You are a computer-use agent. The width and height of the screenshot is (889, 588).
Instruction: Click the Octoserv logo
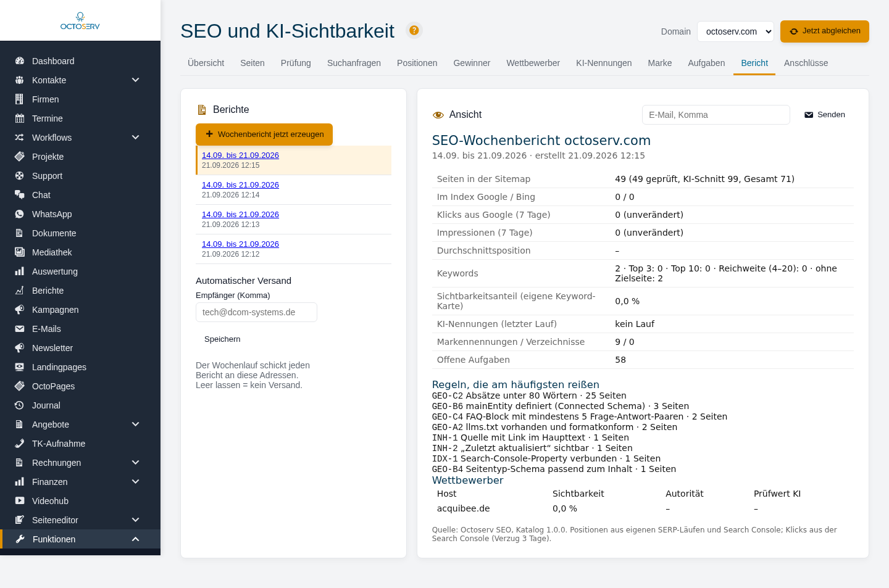point(80,21)
